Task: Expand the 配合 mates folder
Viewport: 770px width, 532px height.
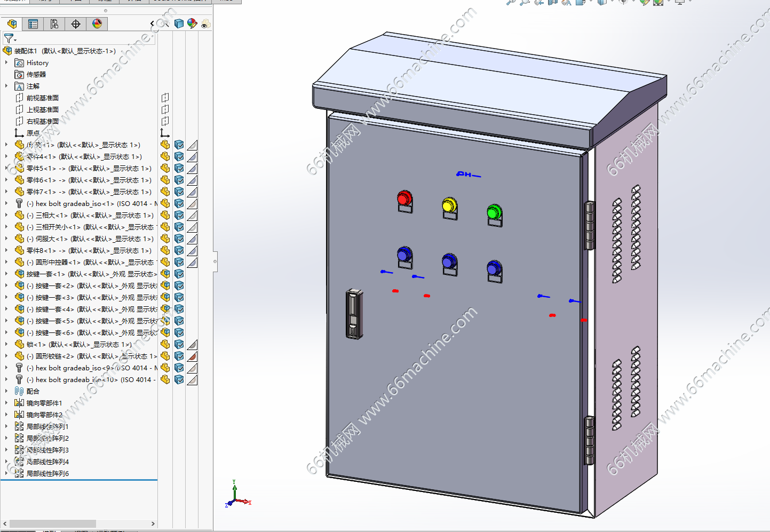Action: 6,391
